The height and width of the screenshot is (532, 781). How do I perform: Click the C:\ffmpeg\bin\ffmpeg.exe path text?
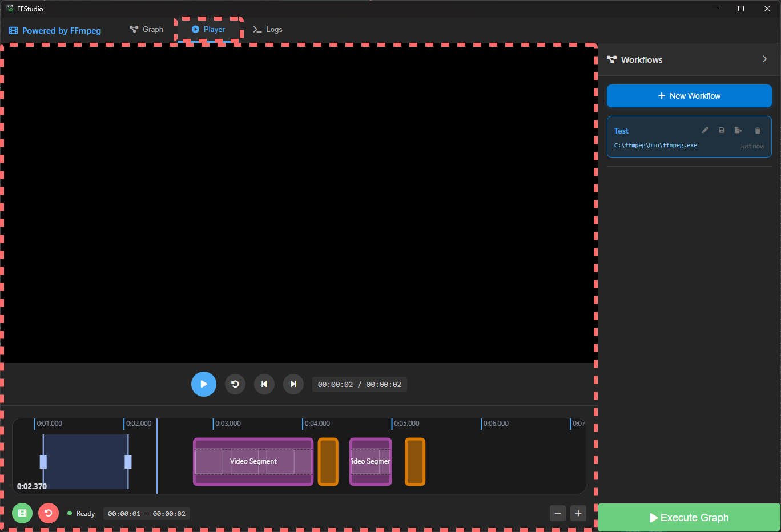(x=655, y=145)
